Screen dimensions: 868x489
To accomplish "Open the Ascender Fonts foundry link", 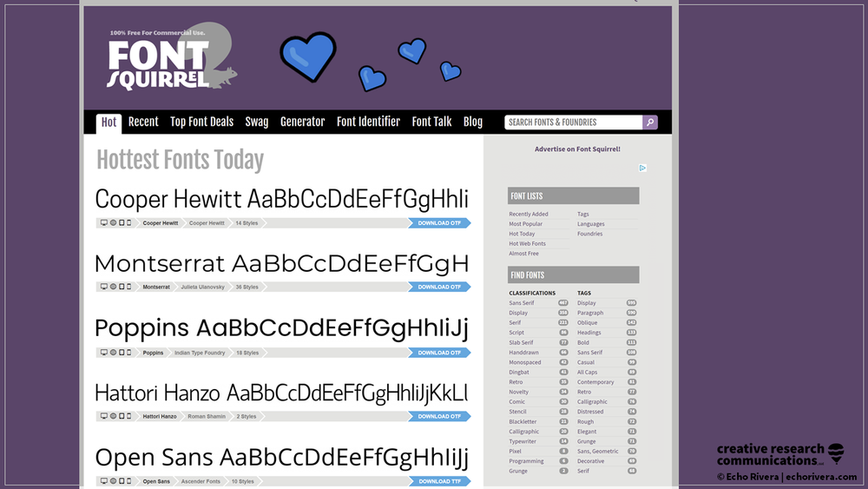I will tap(201, 481).
